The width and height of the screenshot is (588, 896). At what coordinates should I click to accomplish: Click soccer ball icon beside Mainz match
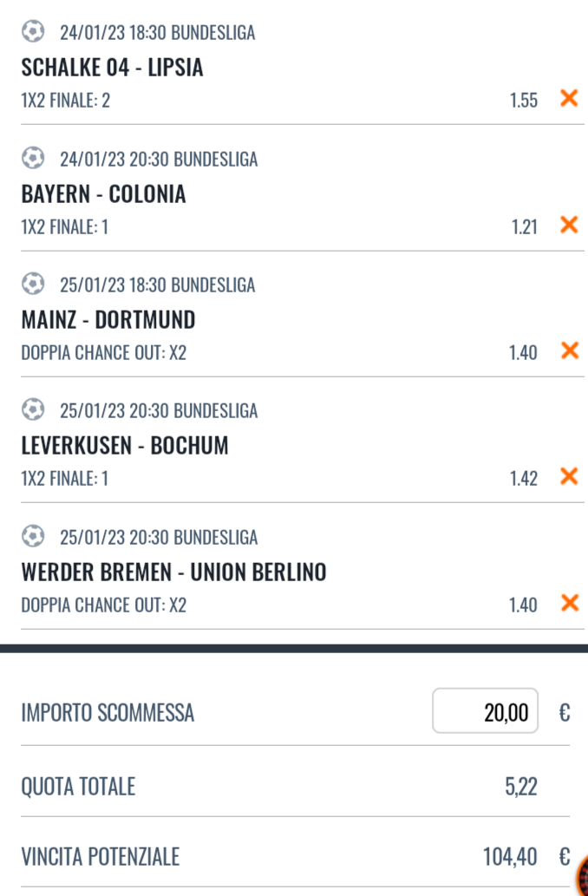[x=33, y=284]
